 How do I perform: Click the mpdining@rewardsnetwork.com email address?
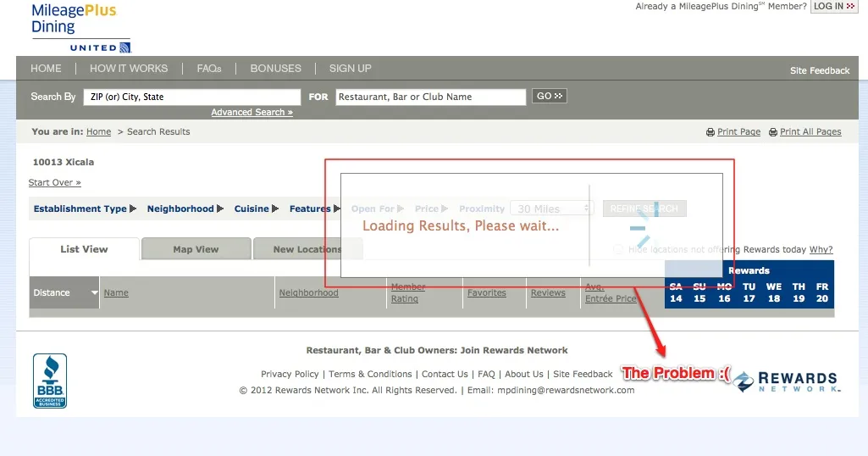566,390
